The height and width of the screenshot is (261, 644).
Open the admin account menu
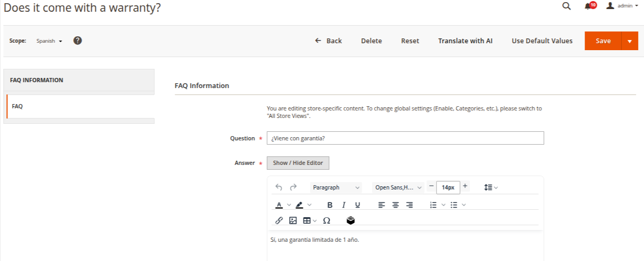coord(623,6)
